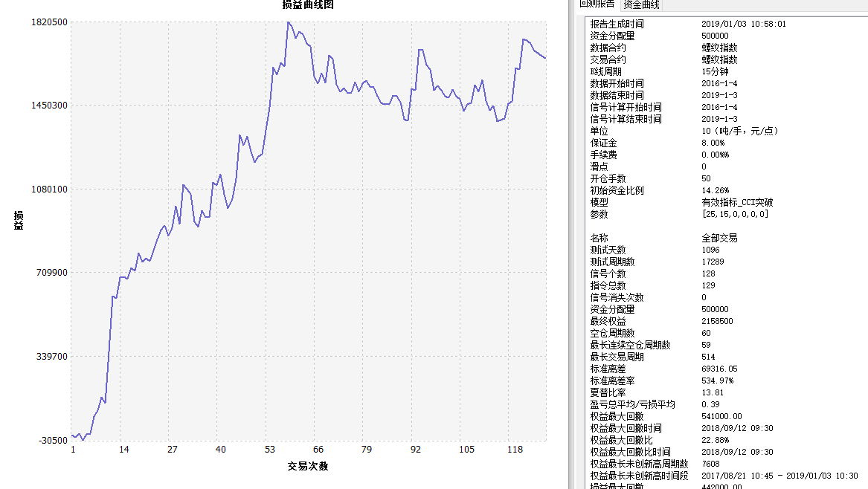868x489 pixels.
Task: Click the 交易次数 x-axis label
Action: point(308,467)
